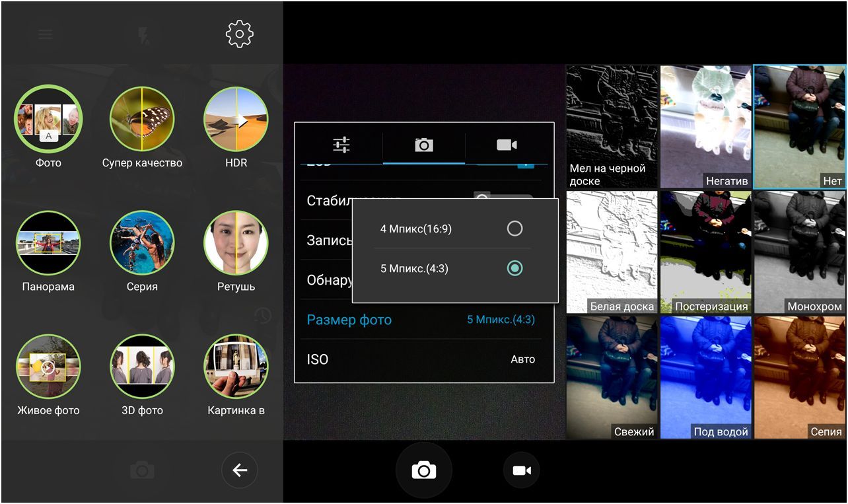Viewport: 848px width, 504px height.
Task: Switch to the video settings tab
Action: point(506,144)
